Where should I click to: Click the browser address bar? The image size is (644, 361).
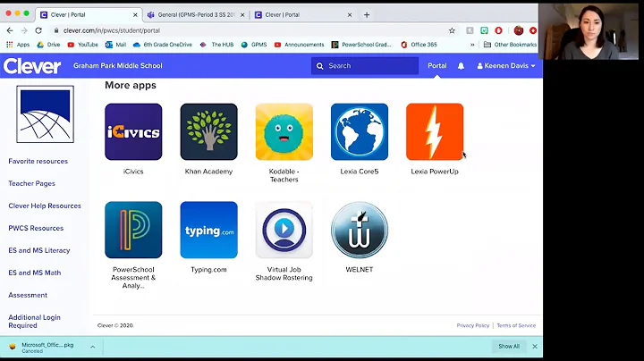[x=252, y=30]
